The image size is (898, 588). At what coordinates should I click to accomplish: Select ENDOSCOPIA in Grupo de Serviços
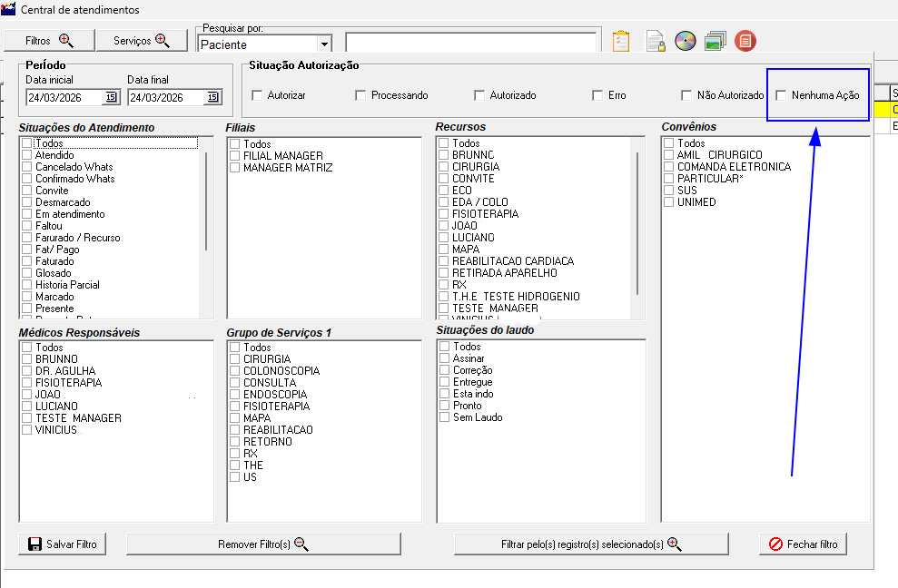click(x=235, y=395)
